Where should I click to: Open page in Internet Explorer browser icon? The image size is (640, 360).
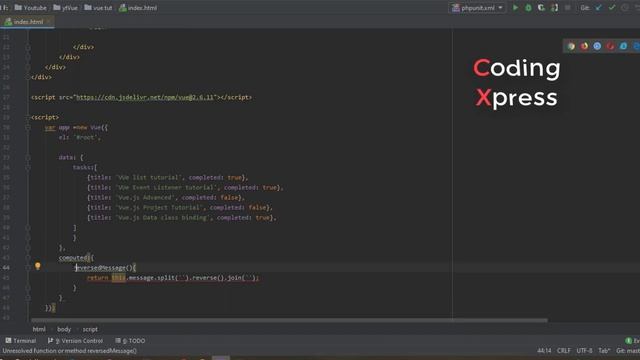623,46
